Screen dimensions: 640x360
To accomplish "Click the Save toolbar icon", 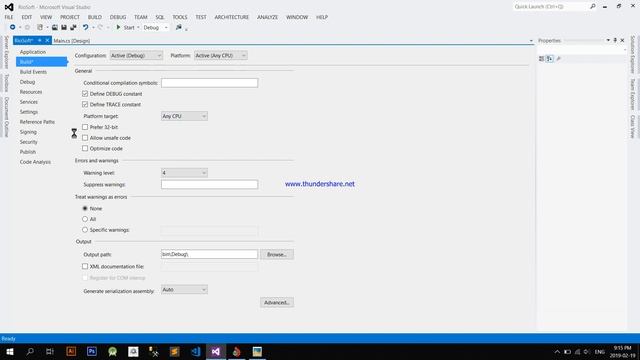I will 64,27.
